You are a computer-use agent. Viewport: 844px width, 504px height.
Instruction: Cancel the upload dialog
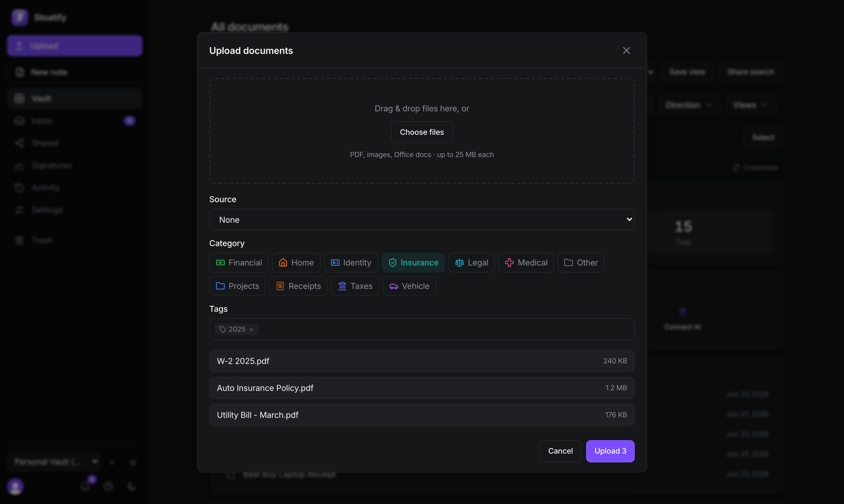tap(560, 451)
